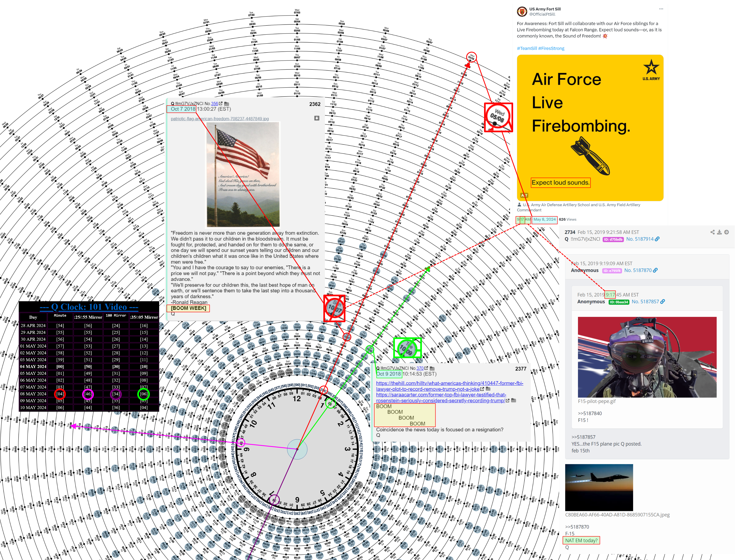Click the US Army Fort Sill profile avatar
This screenshot has width=740, height=560.
pos(522,12)
